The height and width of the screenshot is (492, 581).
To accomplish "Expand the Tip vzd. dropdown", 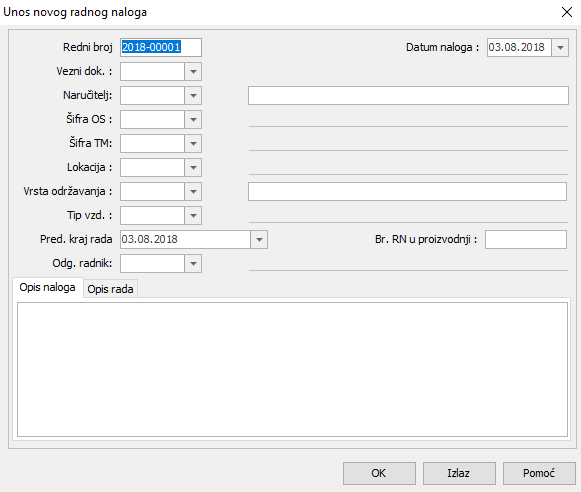I will (x=193, y=216).
